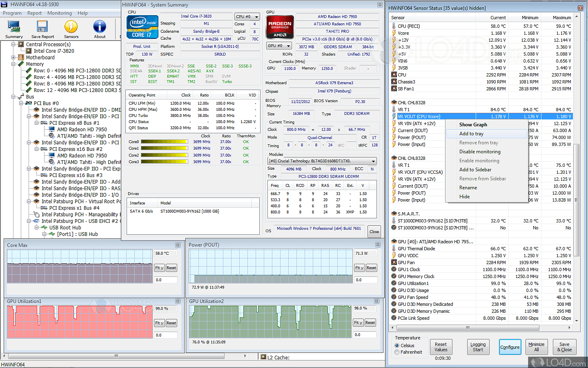Choose Add to Sidebar in context menu

pos(487,170)
